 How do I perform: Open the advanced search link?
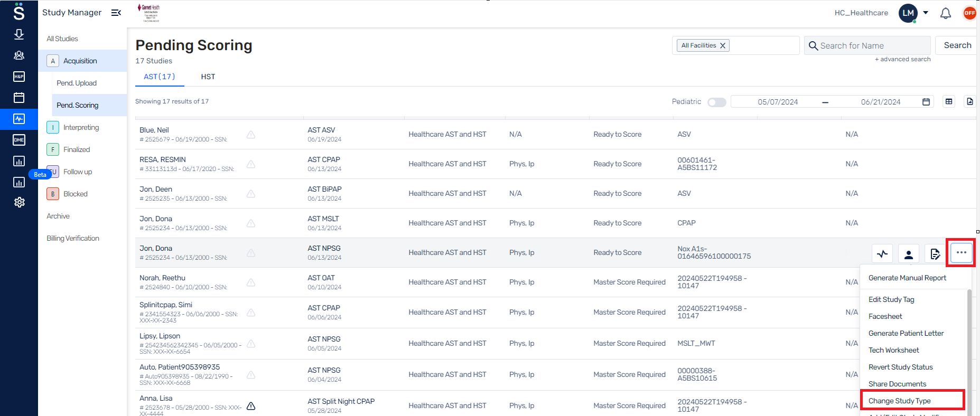(x=902, y=59)
